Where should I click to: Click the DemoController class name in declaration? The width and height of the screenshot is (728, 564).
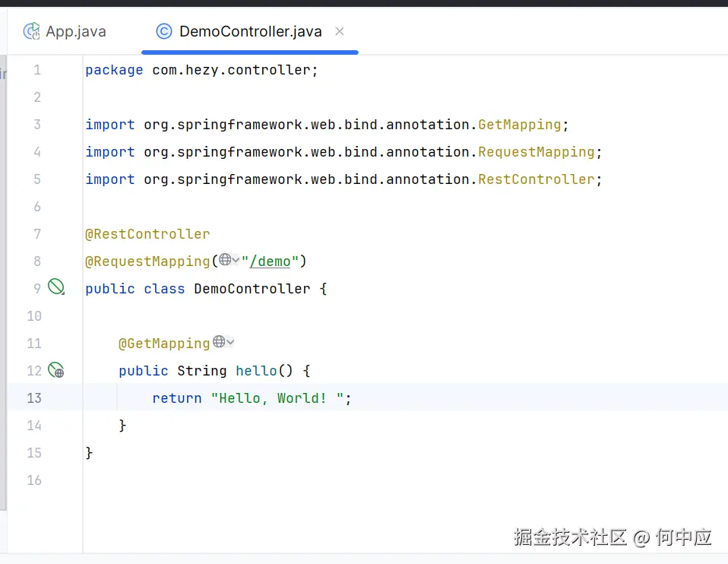point(252,289)
